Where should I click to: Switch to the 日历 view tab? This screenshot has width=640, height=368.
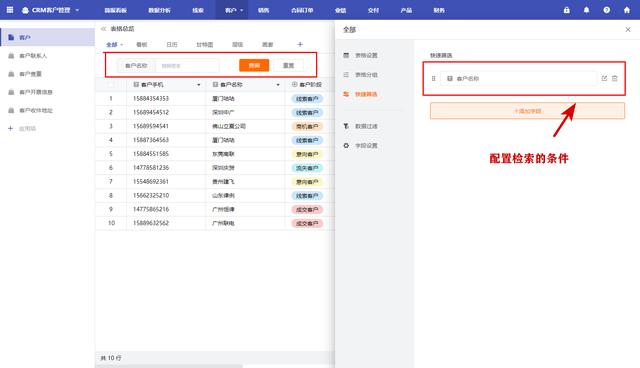pos(172,44)
